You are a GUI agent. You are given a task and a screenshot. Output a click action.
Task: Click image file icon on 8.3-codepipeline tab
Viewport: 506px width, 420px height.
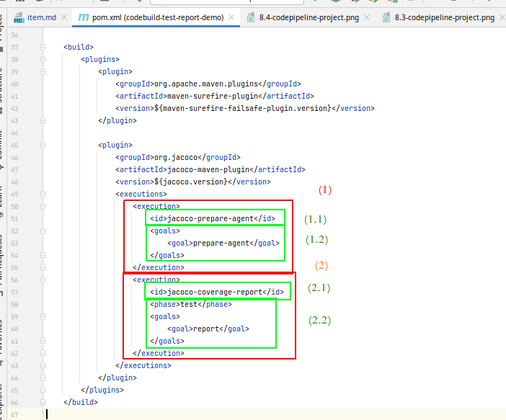[386, 17]
